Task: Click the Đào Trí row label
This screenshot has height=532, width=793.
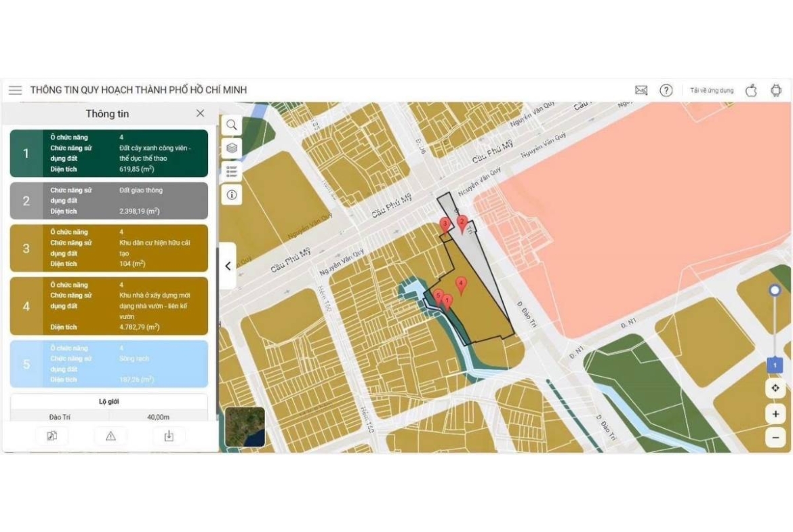Action: tap(60, 417)
